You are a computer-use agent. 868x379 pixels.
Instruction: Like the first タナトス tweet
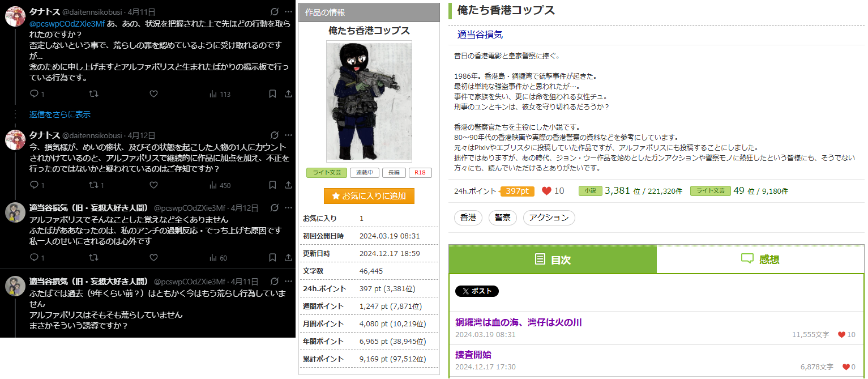[153, 93]
